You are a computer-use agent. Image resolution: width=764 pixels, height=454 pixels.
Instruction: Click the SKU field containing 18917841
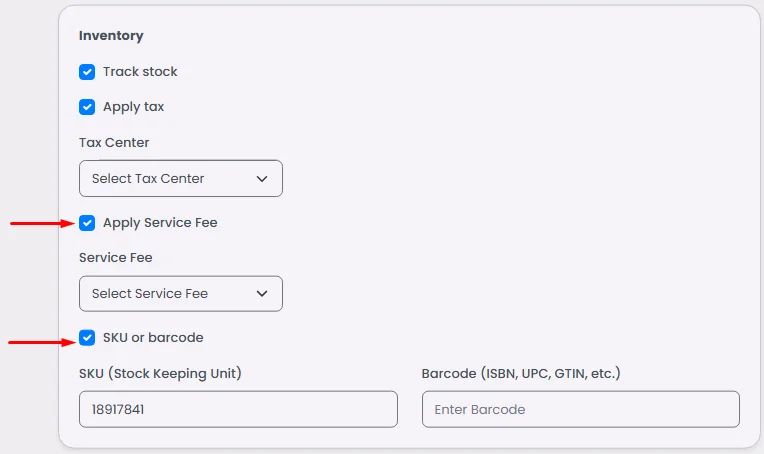point(238,409)
